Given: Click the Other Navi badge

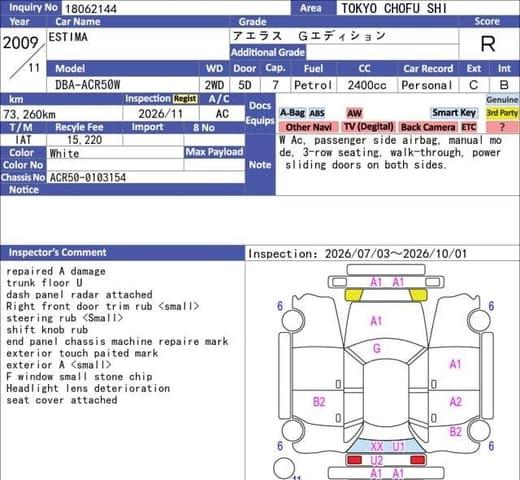Looking at the screenshot, I should click(x=308, y=127).
